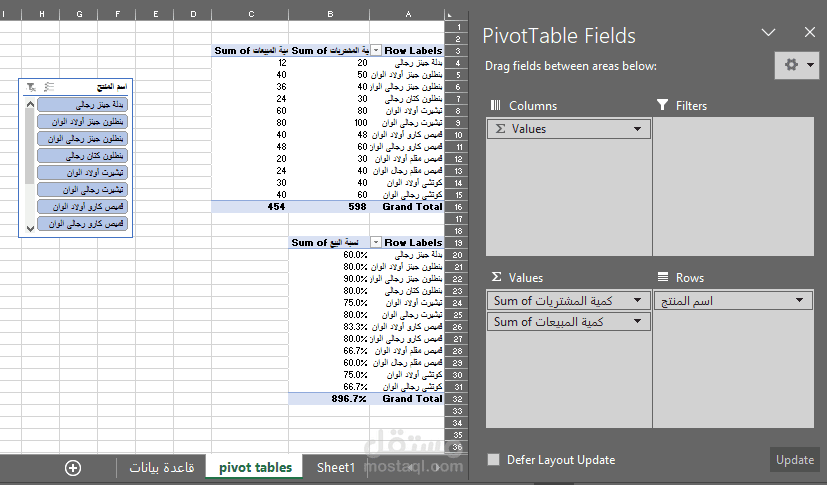Select column G header

pyautogui.click(x=79, y=15)
